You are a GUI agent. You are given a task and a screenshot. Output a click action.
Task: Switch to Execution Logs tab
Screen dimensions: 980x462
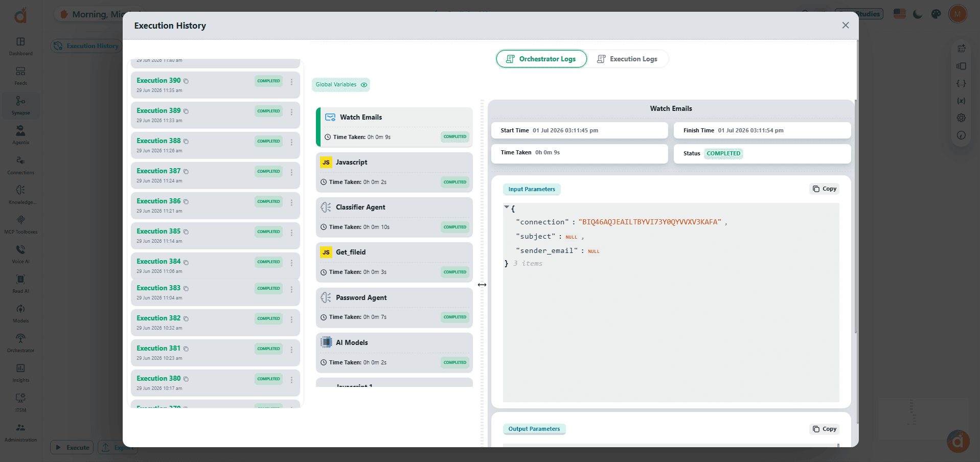point(628,59)
